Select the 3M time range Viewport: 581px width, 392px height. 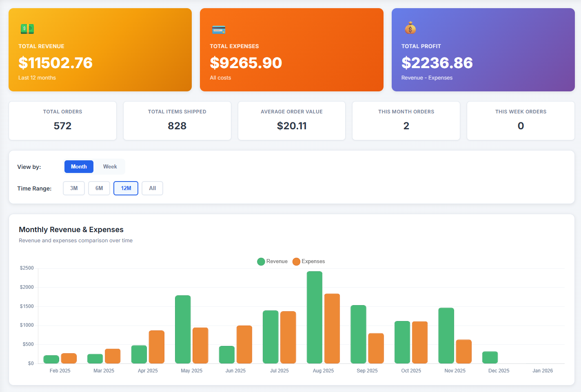click(x=73, y=188)
